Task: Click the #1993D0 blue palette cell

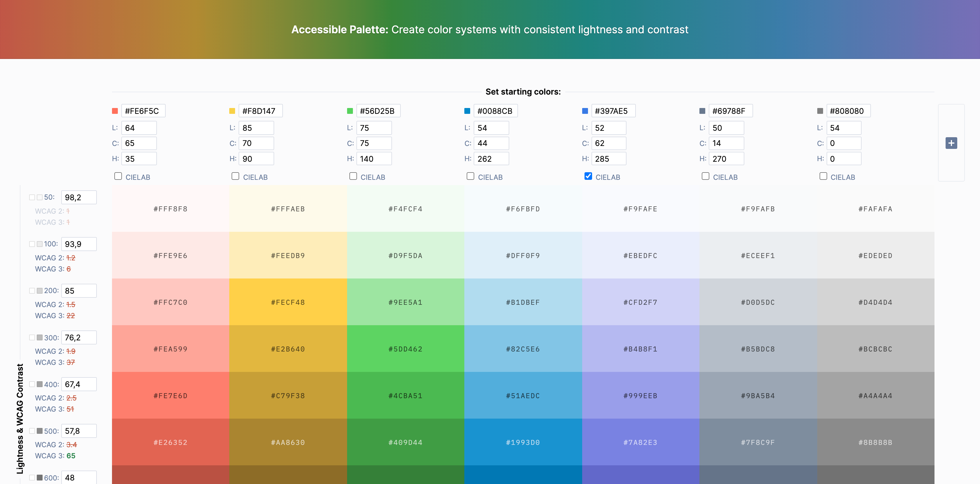Action: 523,443
